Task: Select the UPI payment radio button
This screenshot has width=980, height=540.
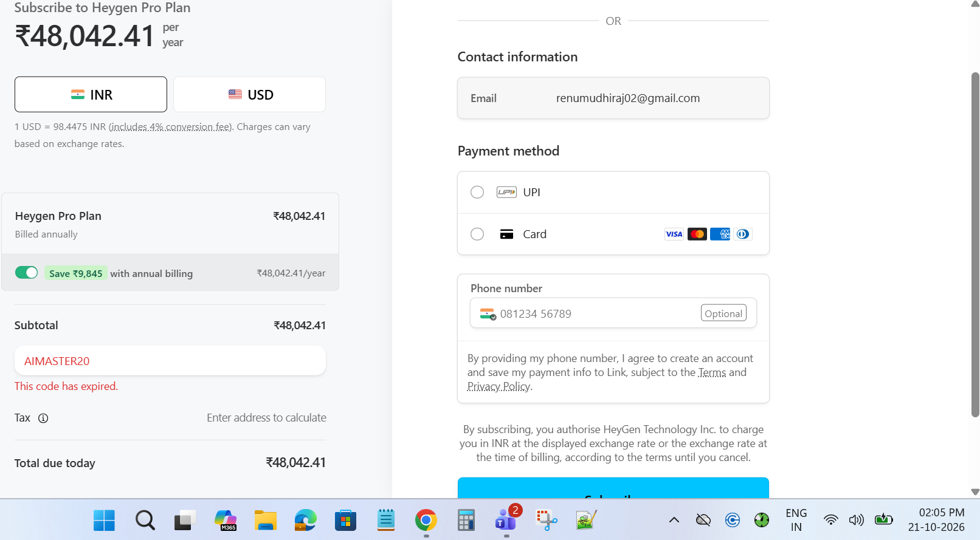Action: [x=477, y=193]
